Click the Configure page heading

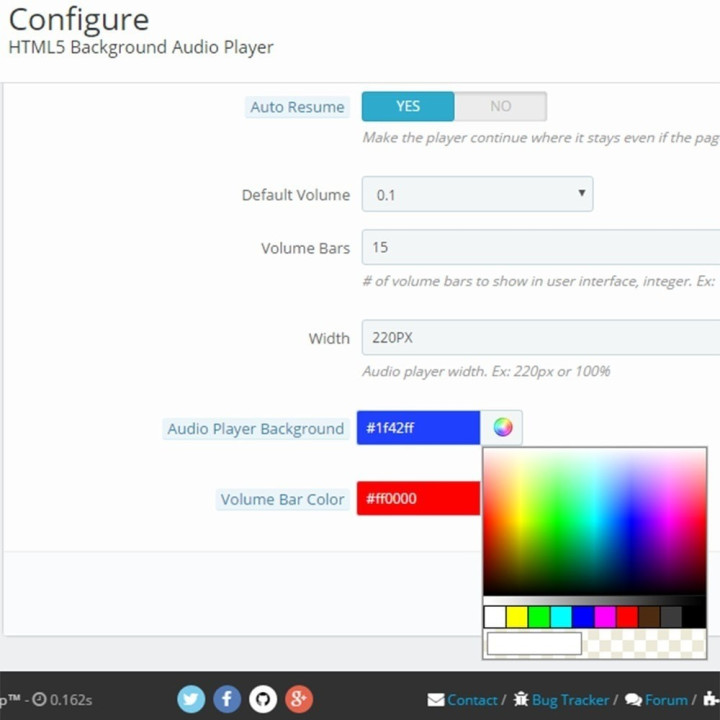[79, 21]
